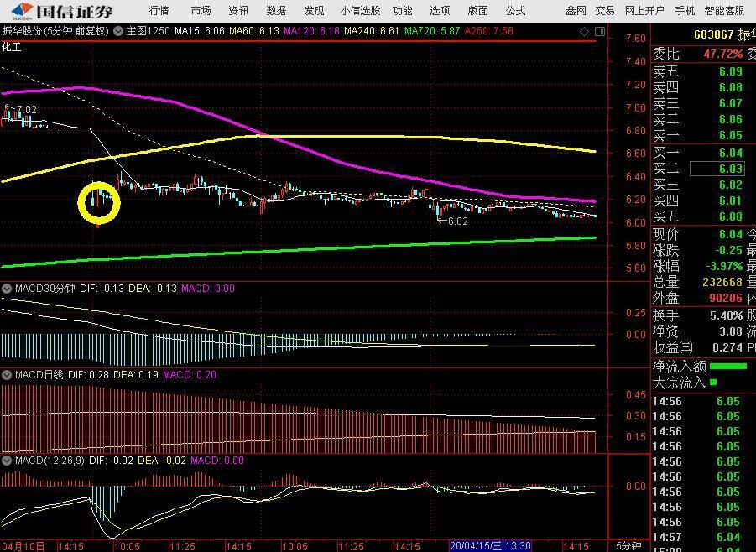Image resolution: width=756 pixels, height=552 pixels.
Task: Open 智能客服 smart customer service
Action: (x=724, y=11)
